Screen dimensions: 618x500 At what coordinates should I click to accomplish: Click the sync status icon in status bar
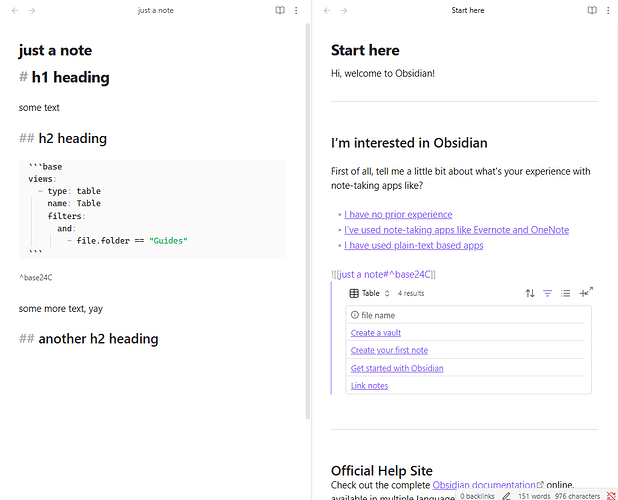[x=610, y=495]
